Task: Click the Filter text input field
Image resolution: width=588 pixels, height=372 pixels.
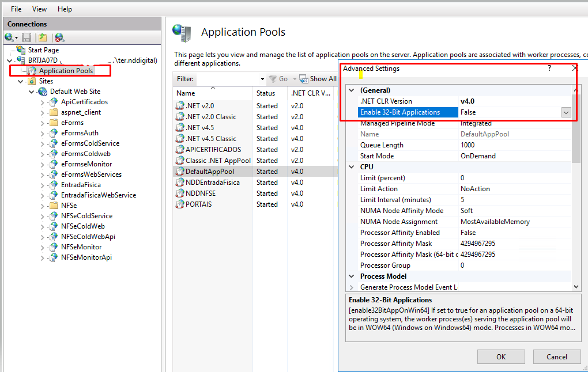Action: (x=228, y=79)
